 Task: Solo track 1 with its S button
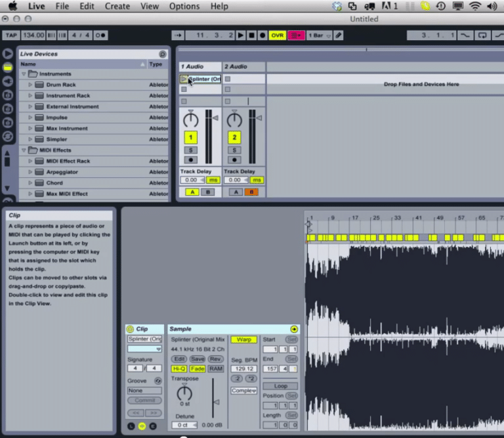pos(190,150)
